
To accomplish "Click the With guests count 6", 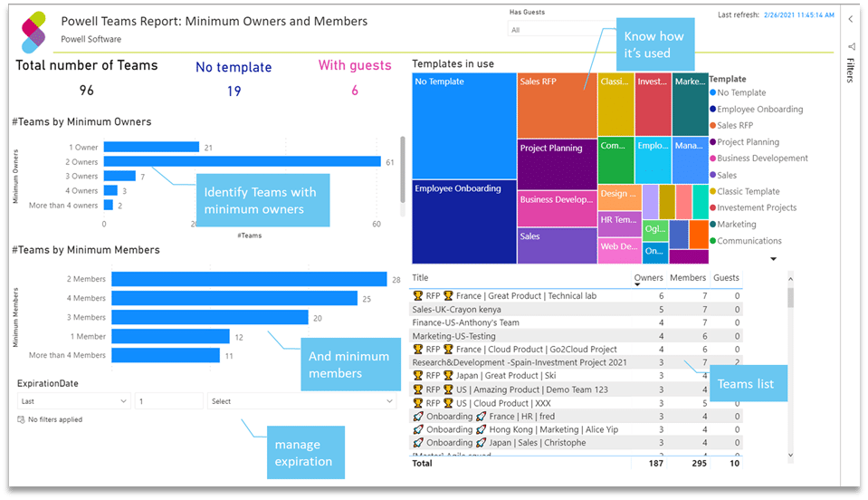I will point(355,91).
